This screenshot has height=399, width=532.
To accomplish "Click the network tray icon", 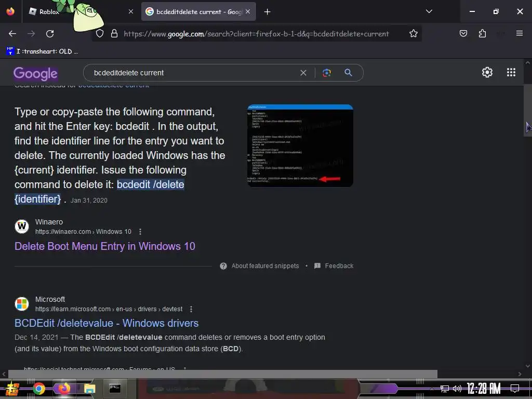I will click(x=444, y=389).
